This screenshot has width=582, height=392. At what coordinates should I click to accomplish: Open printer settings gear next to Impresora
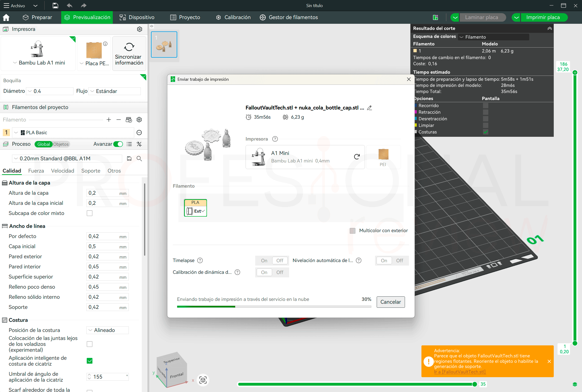[140, 29]
